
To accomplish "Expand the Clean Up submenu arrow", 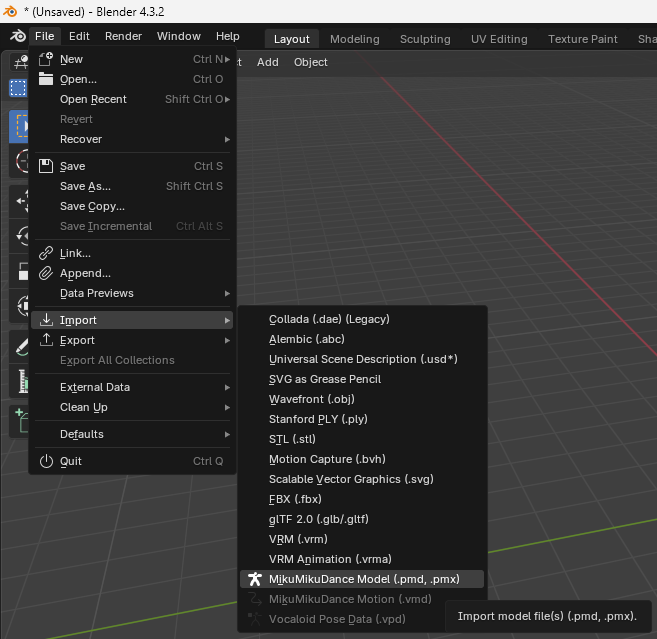I will 227,407.
